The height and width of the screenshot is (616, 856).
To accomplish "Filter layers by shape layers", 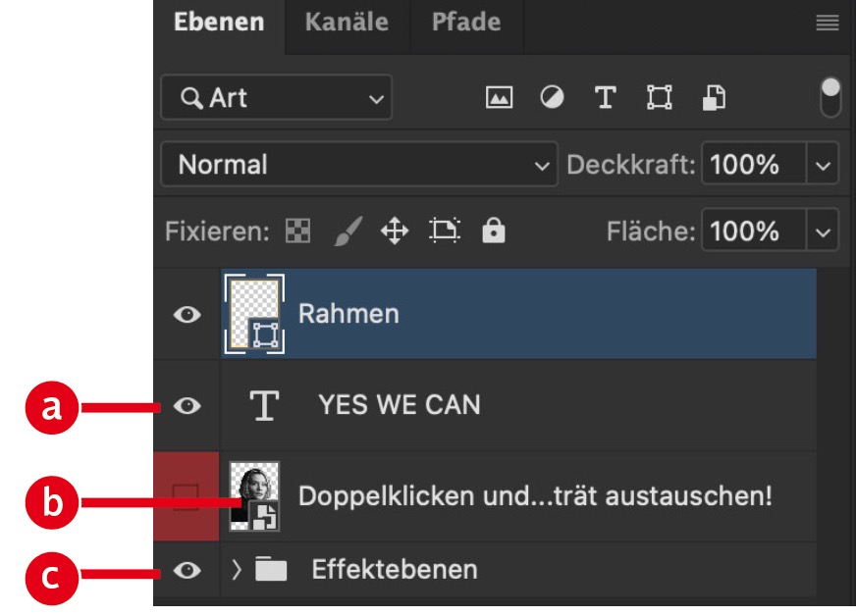I will 659,97.
